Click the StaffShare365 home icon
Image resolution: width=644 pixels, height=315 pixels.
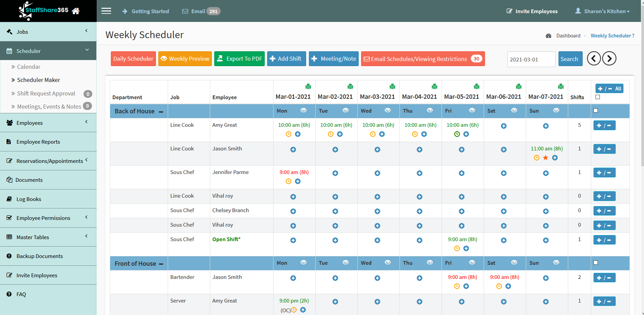coord(76,11)
